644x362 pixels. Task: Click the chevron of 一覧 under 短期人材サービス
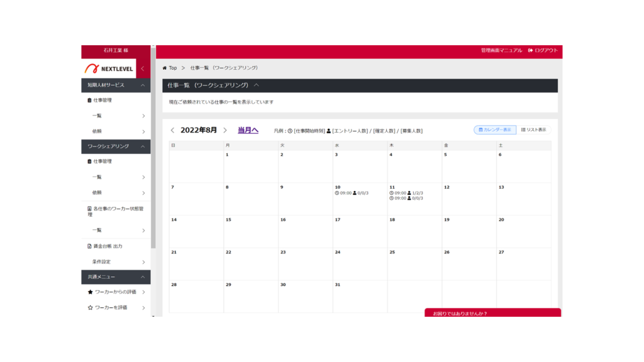143,116
